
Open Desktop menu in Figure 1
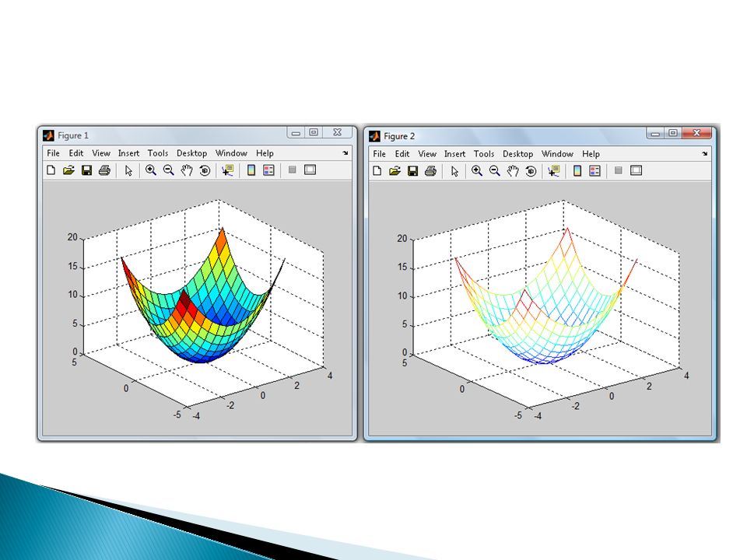[192, 153]
